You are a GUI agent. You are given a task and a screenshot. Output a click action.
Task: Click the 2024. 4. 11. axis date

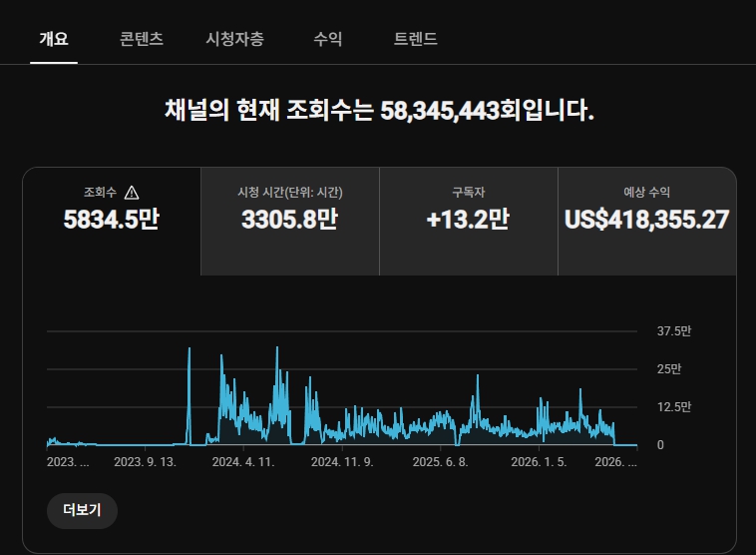point(243,462)
